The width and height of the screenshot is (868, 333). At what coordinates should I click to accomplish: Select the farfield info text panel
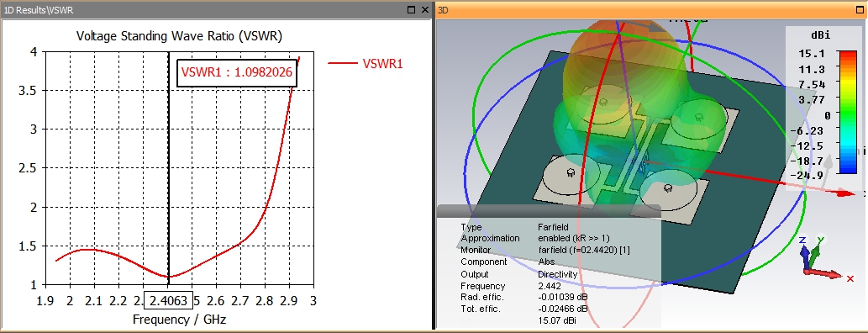coord(549,268)
